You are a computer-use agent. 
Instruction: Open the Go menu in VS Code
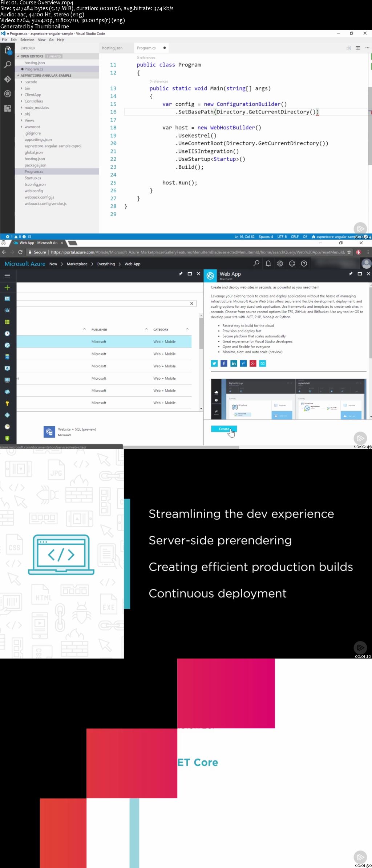[51, 40]
